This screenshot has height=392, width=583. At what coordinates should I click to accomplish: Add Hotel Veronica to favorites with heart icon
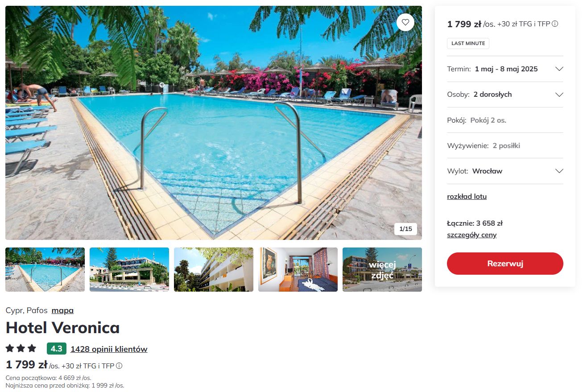pos(405,22)
